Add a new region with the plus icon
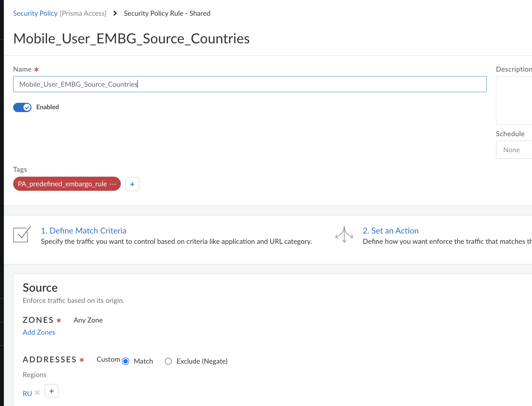Image resolution: width=532 pixels, height=406 pixels. [51, 391]
